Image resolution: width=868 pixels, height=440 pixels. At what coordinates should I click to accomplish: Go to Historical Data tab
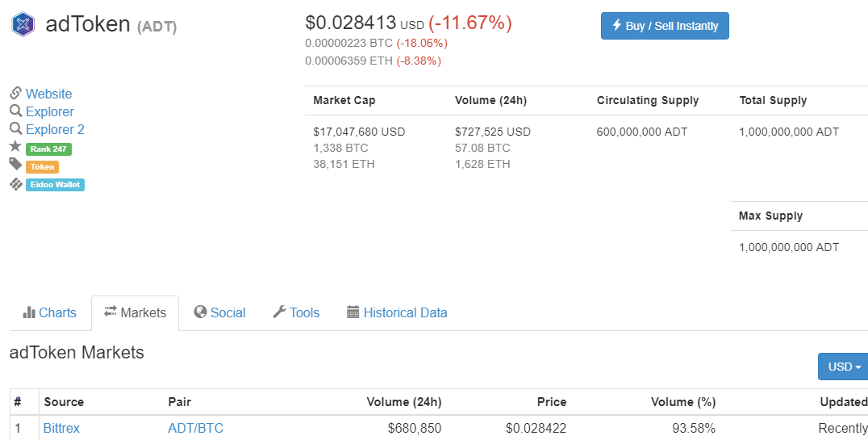click(397, 313)
